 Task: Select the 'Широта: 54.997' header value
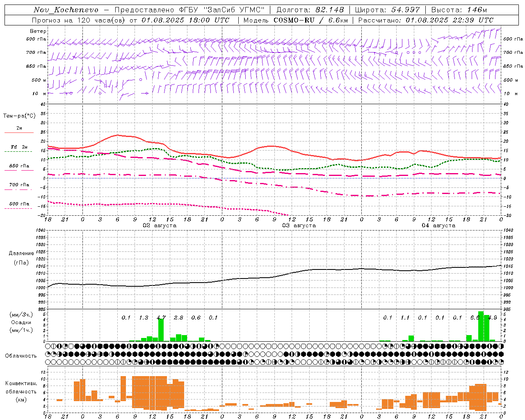[387, 10]
